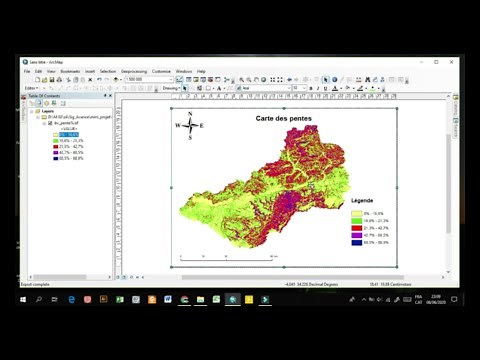Select the Carte des pentes title
This screenshot has width=480, height=360.
284,118
